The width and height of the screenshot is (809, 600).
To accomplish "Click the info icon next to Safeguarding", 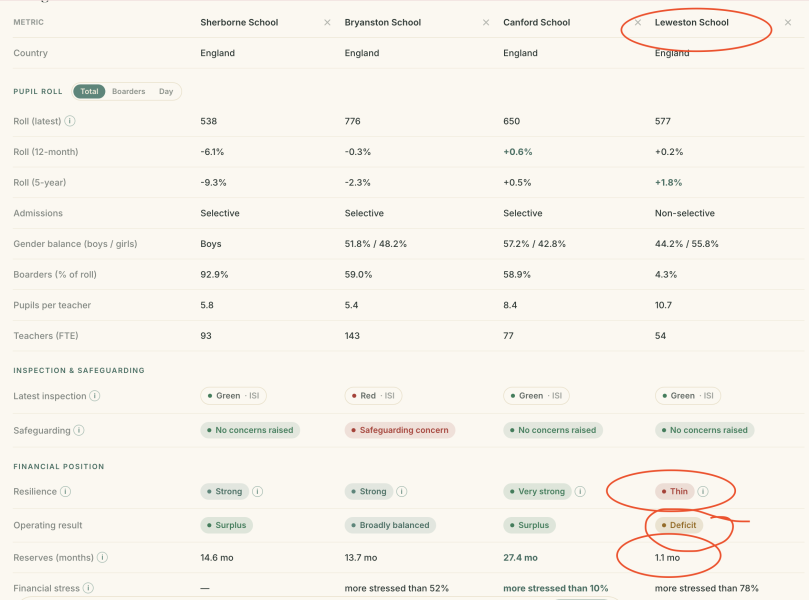I will [x=79, y=430].
